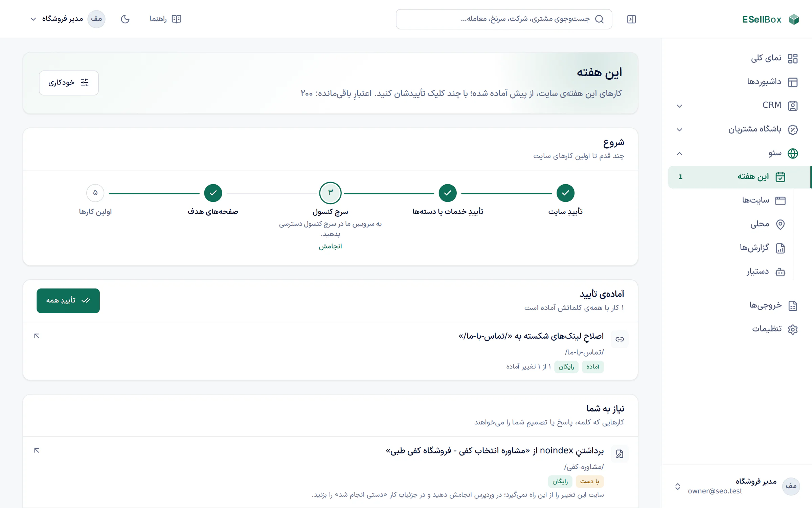This screenshot has height=508, width=812.
Task: Toggle dark mode with the moon icon
Action: [x=125, y=19]
